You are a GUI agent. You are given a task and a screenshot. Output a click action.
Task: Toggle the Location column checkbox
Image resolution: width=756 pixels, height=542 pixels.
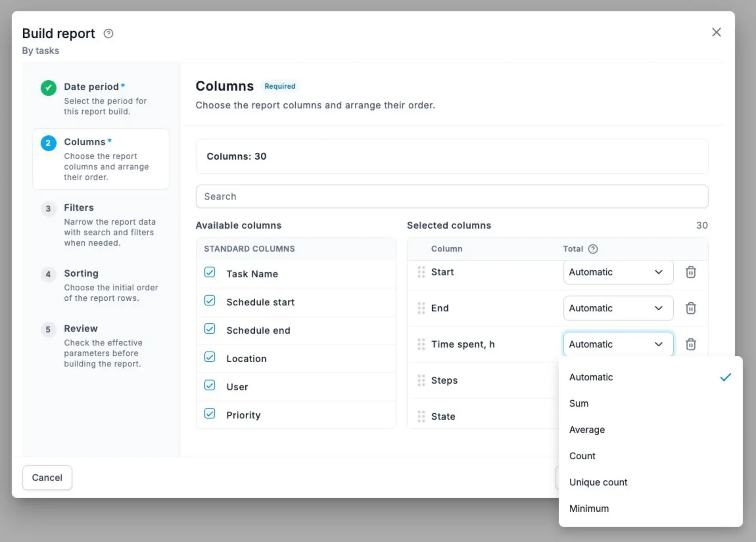pyautogui.click(x=209, y=357)
